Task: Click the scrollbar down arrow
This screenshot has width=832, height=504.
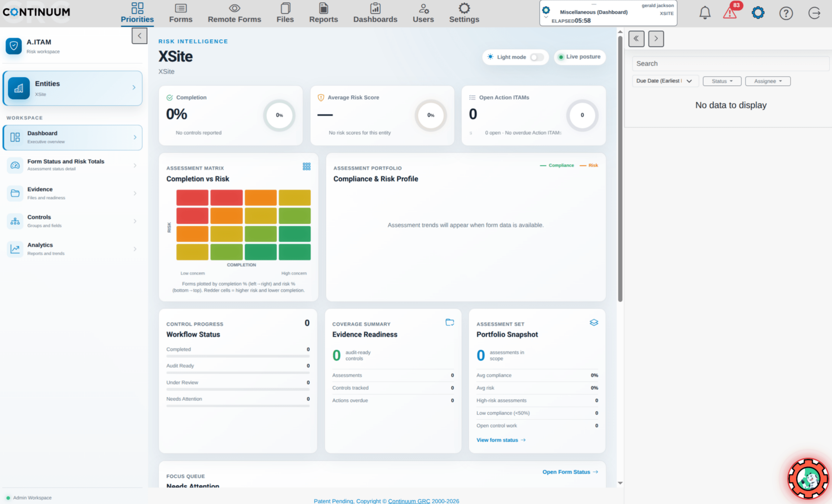Action: click(620, 483)
